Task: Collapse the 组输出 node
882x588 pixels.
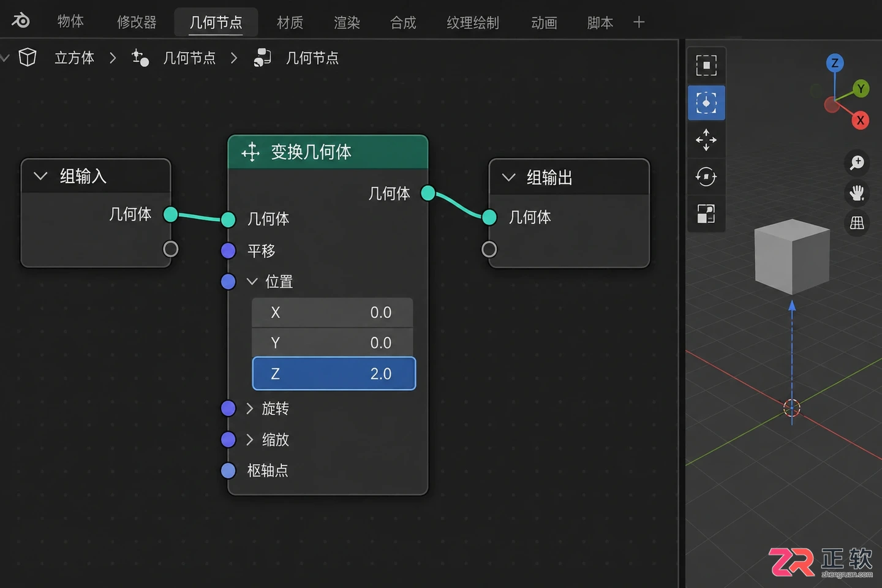Action: (508, 178)
